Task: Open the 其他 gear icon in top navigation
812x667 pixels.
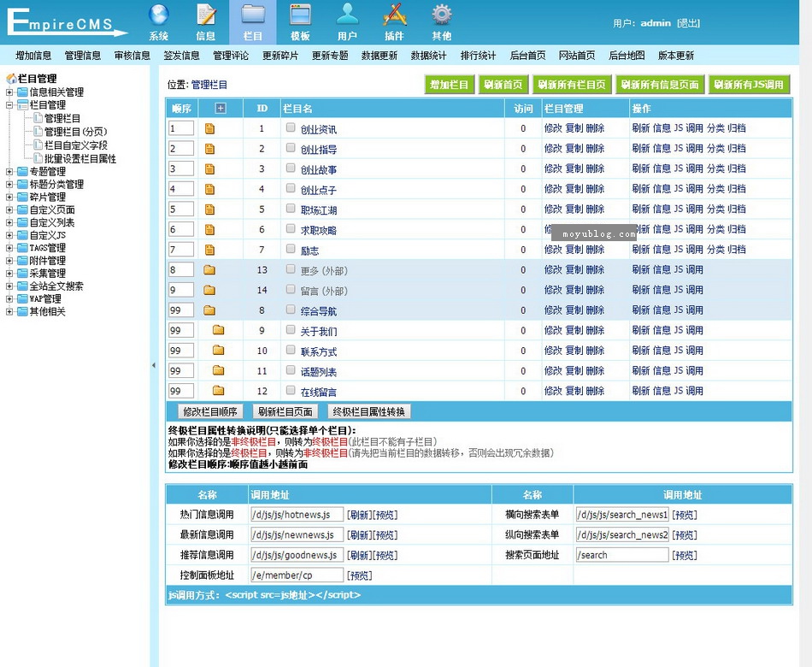Action: point(442,15)
